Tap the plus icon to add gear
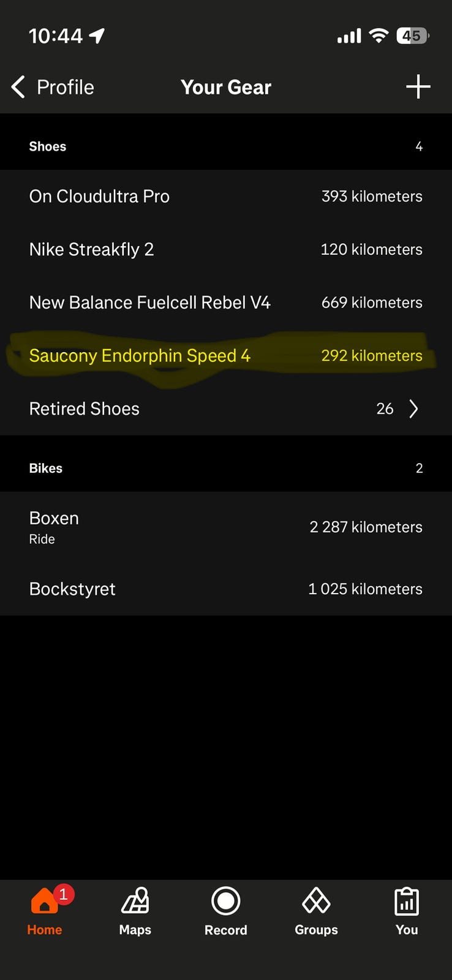This screenshot has width=452, height=980. [x=418, y=87]
